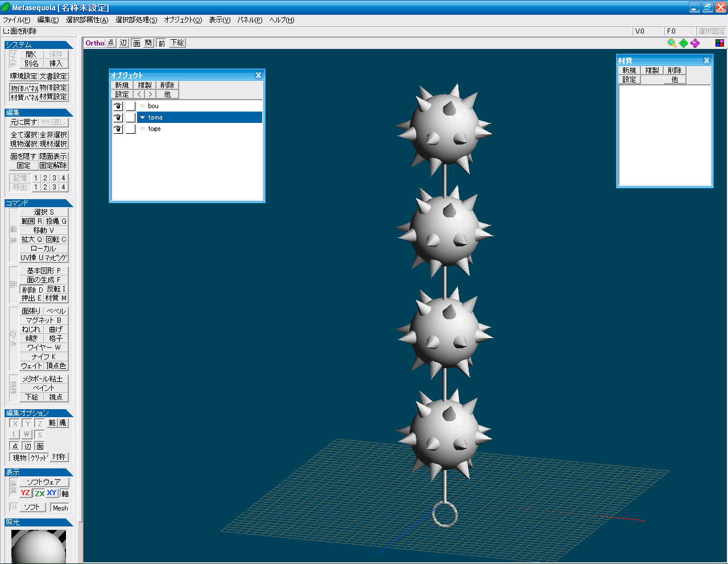Select the blue XY plane view button
This screenshot has height=564, width=728.
point(52,493)
